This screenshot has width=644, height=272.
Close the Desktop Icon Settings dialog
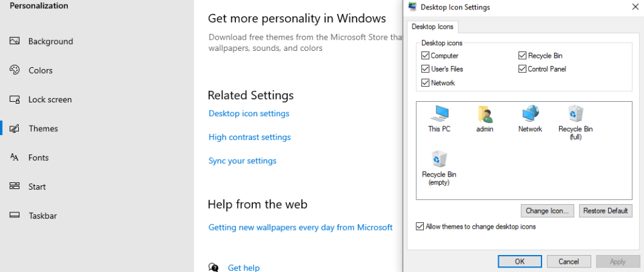634,6
